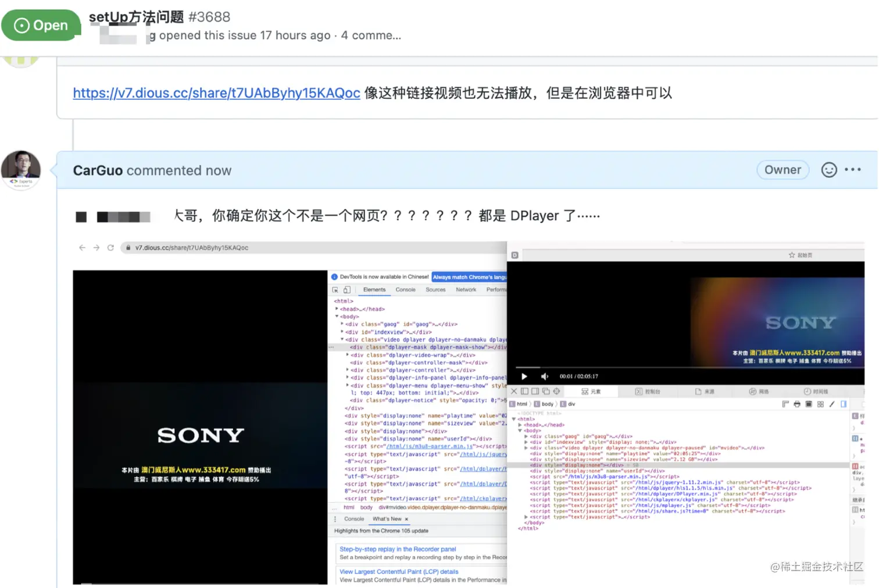Expand the head node in Chrome DevTools

coord(337,309)
